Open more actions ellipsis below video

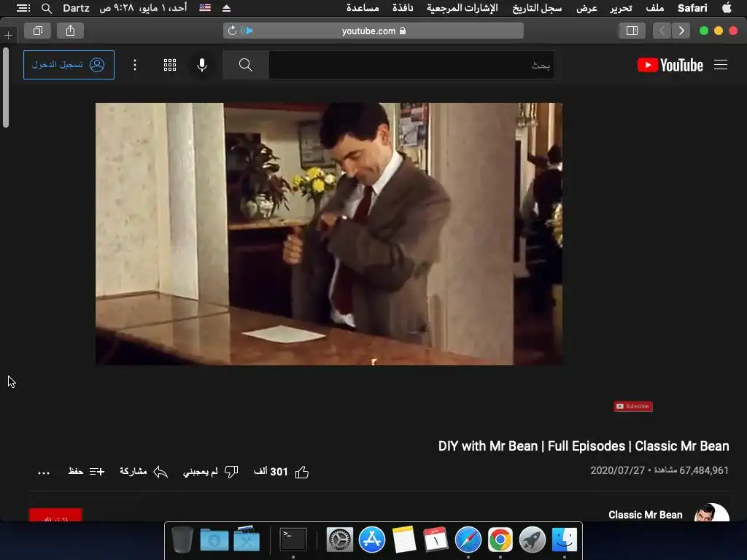click(x=44, y=472)
